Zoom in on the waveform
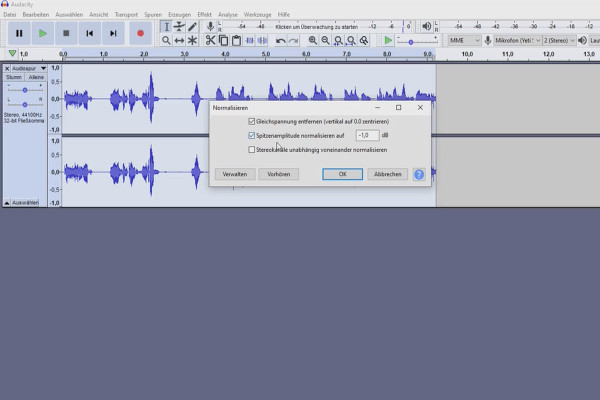The width and height of the screenshot is (600, 400). (313, 40)
